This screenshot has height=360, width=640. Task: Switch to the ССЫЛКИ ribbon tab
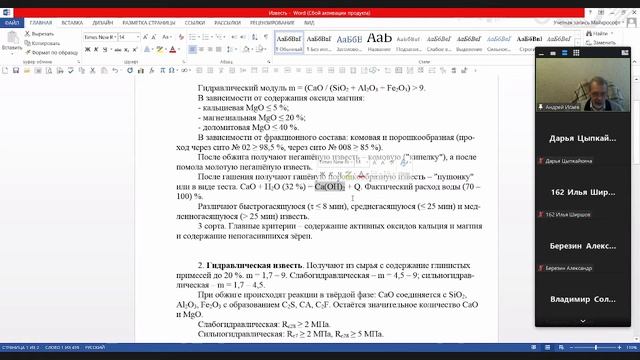(195, 23)
